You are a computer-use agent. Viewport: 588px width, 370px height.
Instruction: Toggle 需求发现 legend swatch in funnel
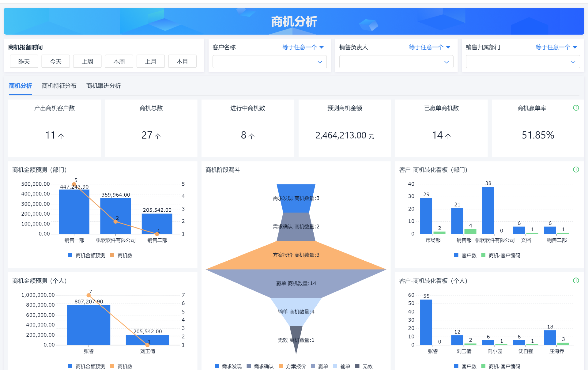click(x=217, y=366)
